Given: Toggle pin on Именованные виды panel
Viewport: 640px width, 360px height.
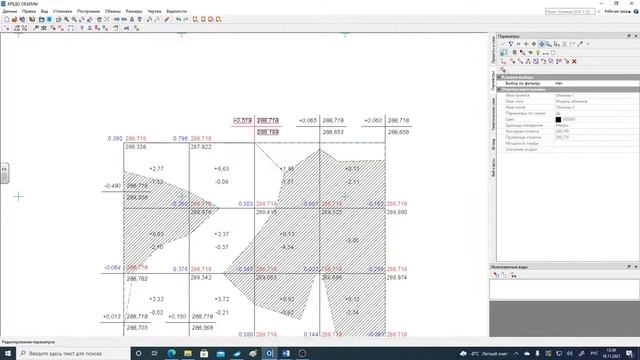Looking at the screenshot, I should coord(629,267).
